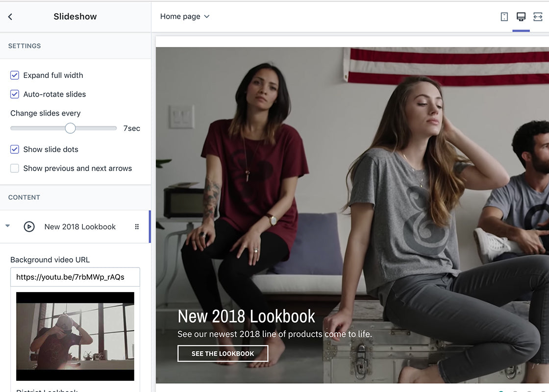Toggle Expand full width checkbox
Screen dimensions: 549x392
[15, 75]
